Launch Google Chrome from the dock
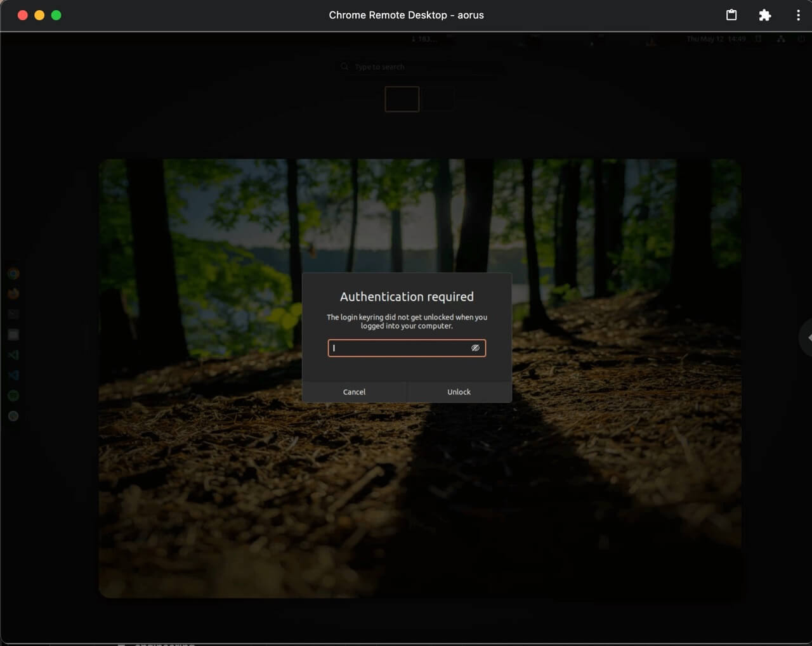 click(13, 274)
